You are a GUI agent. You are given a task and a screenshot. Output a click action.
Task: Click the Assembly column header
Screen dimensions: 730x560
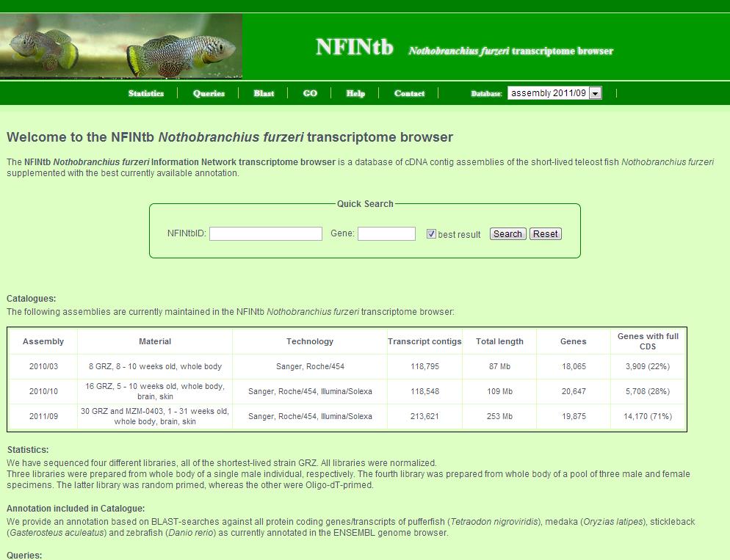[43, 341]
